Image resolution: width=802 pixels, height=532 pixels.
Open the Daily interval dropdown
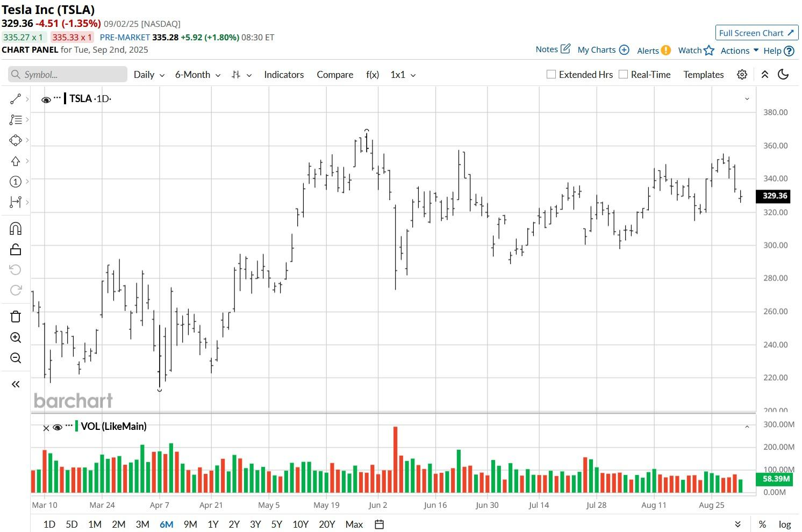point(149,75)
